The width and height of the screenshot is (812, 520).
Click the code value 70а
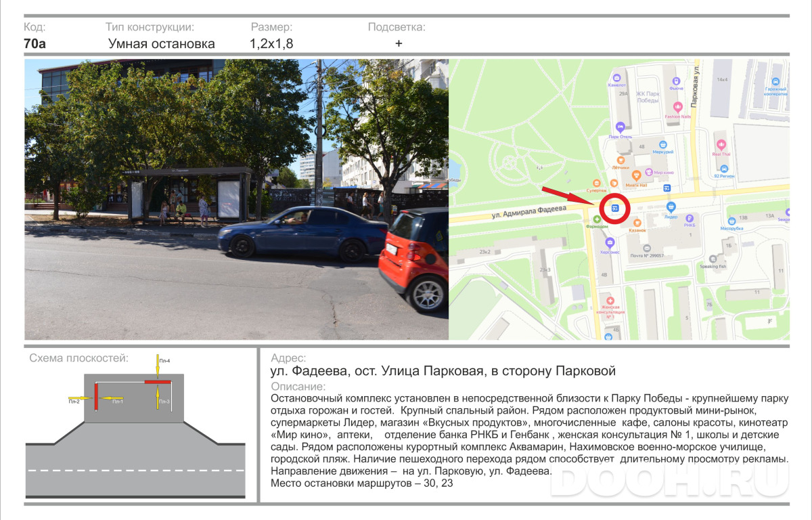click(35, 43)
